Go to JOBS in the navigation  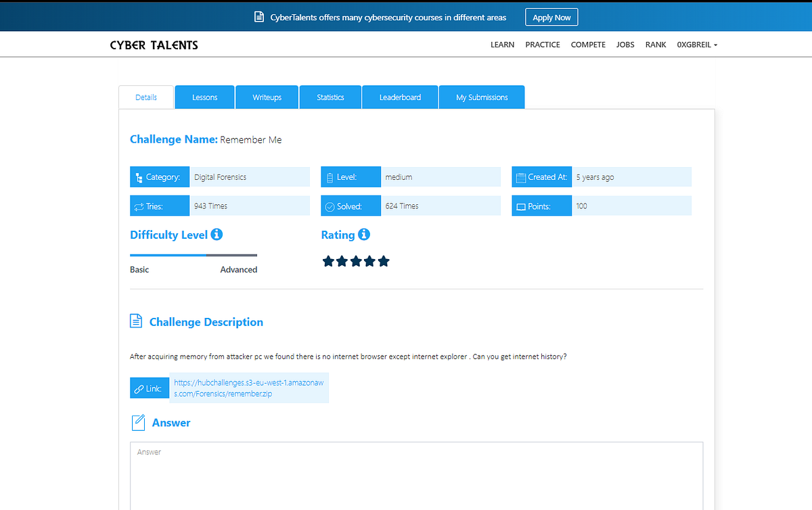coord(625,45)
